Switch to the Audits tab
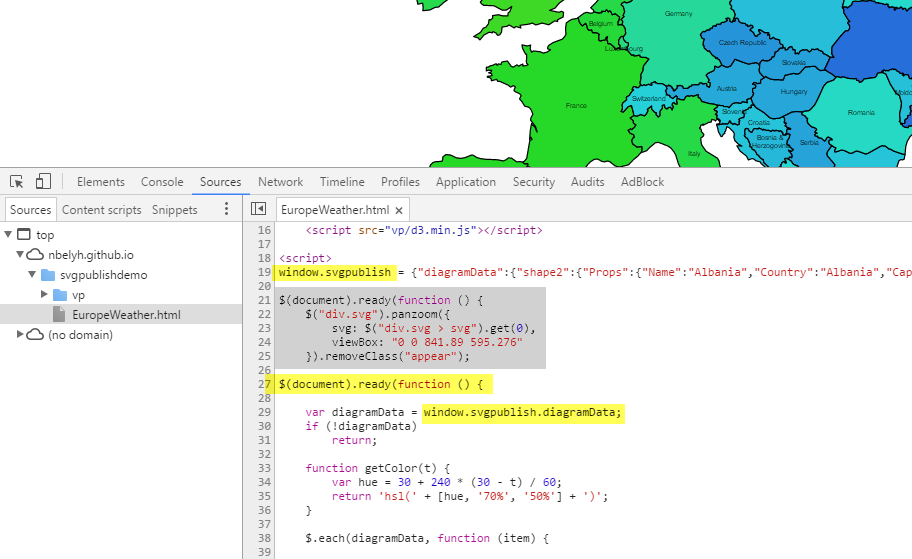 coord(587,182)
